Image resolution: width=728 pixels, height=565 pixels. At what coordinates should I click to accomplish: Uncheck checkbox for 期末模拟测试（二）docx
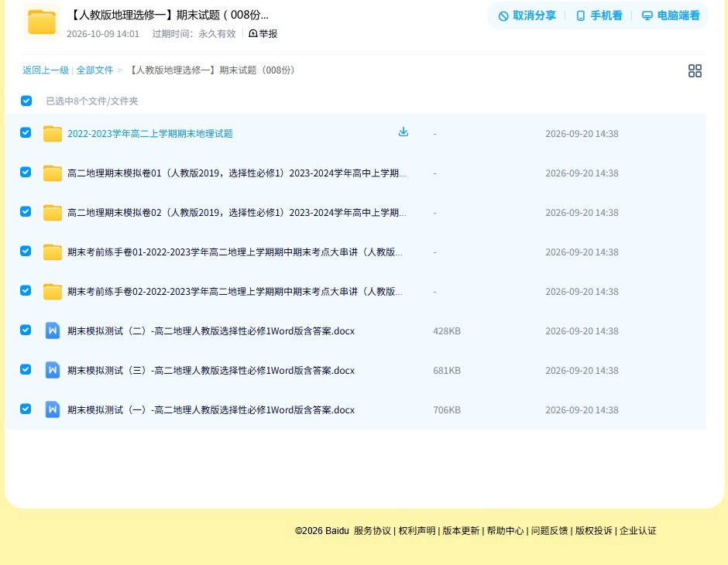point(26,330)
